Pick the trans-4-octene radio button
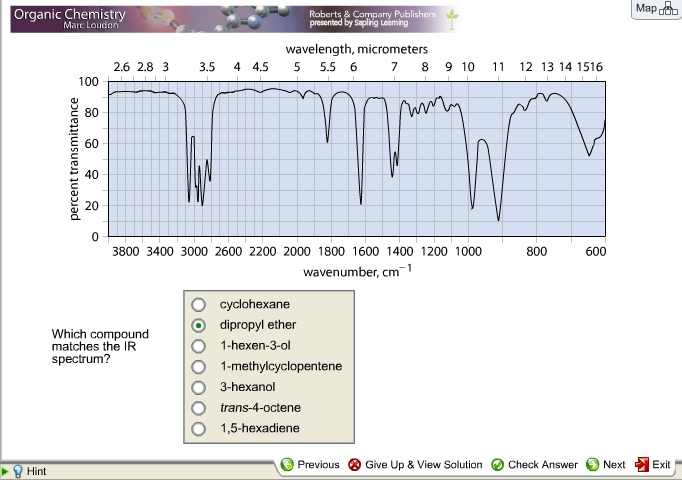 [198, 408]
